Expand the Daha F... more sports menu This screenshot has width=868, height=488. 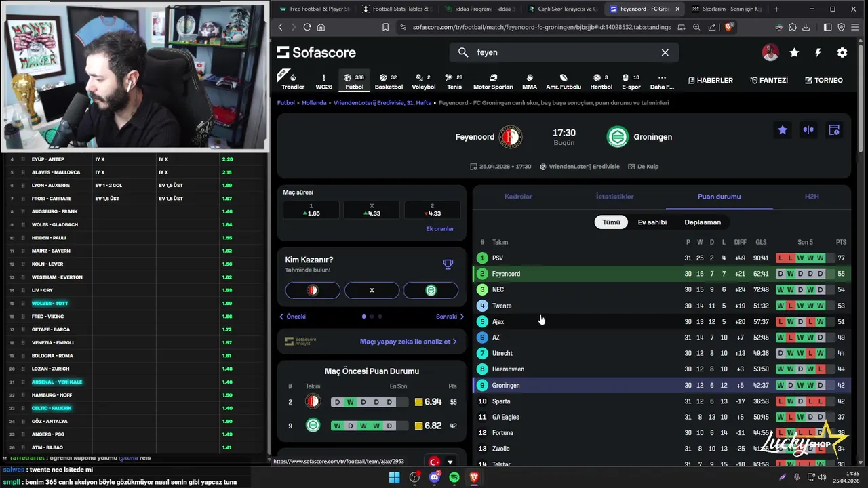[662, 81]
